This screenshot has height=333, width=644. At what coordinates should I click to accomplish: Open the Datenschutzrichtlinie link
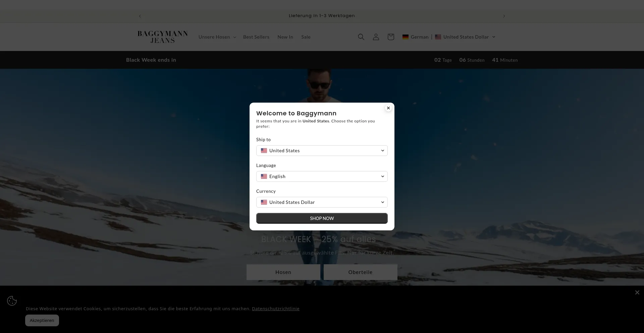pyautogui.click(x=275, y=309)
